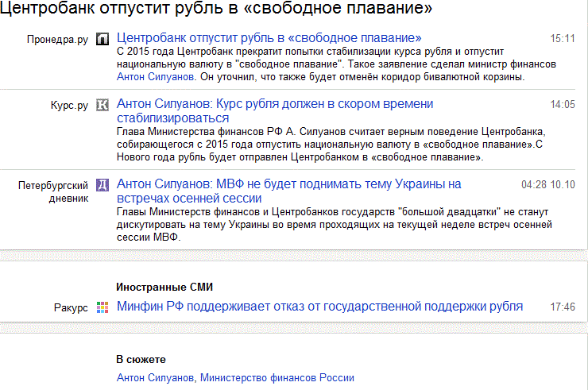Click snippet starting «Глава Министерства финансов РФ»
The image size is (588, 390).
click(331, 145)
